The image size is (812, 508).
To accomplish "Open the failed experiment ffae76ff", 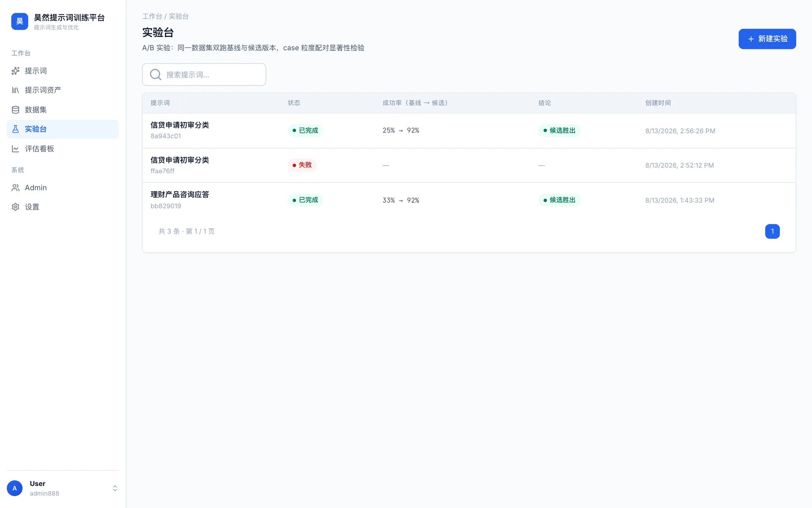I will point(469,165).
